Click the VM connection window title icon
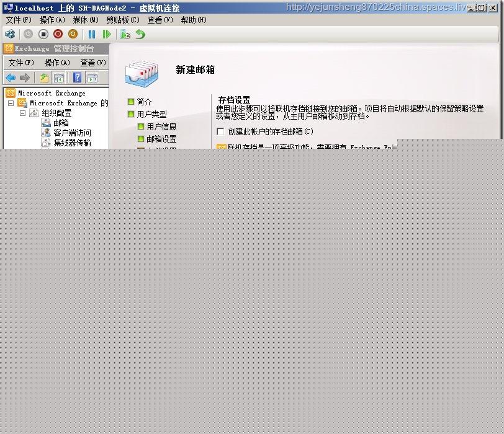504x434 pixels. click(7, 7)
